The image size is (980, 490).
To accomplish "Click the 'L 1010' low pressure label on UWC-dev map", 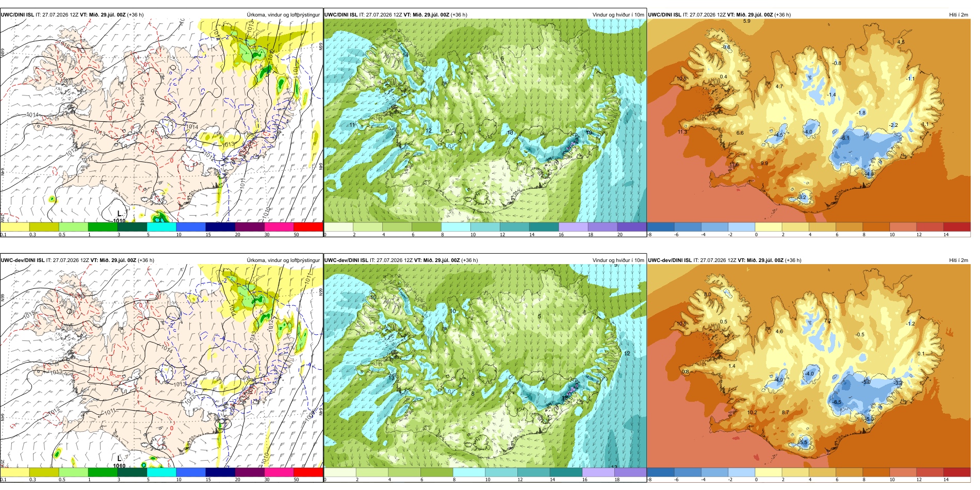I will coord(119,462).
